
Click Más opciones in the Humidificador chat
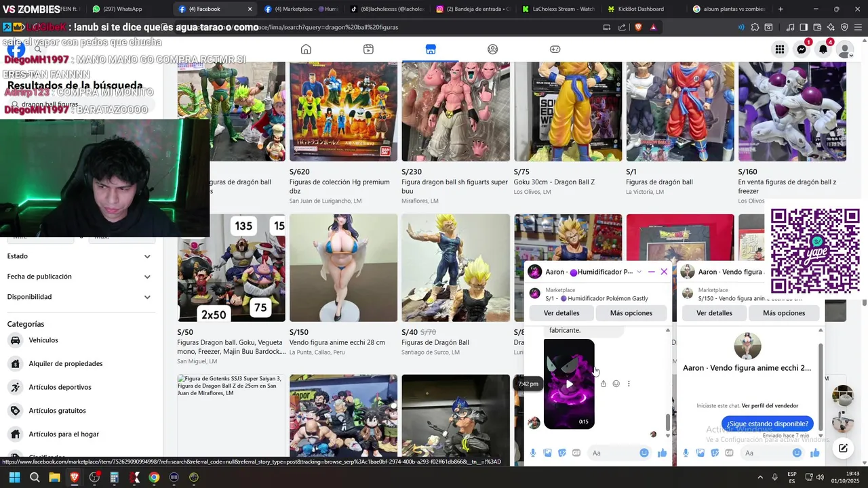tap(631, 313)
